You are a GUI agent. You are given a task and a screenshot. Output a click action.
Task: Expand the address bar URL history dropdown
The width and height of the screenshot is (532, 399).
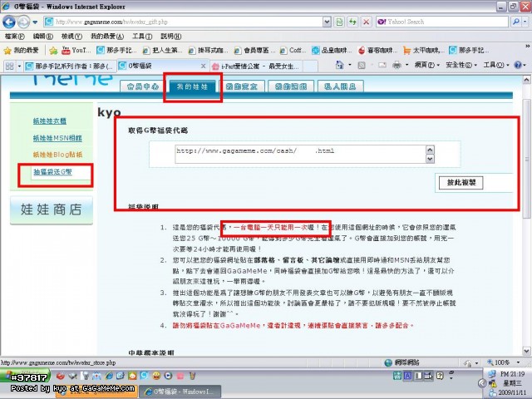[327, 22]
